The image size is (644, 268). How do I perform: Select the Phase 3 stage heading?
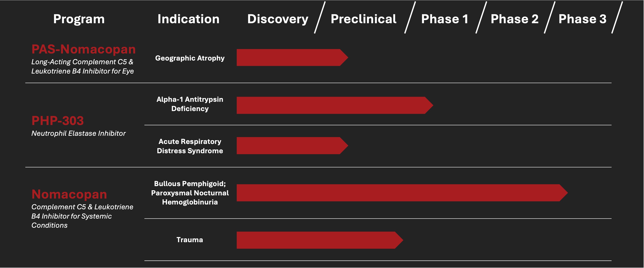click(582, 19)
